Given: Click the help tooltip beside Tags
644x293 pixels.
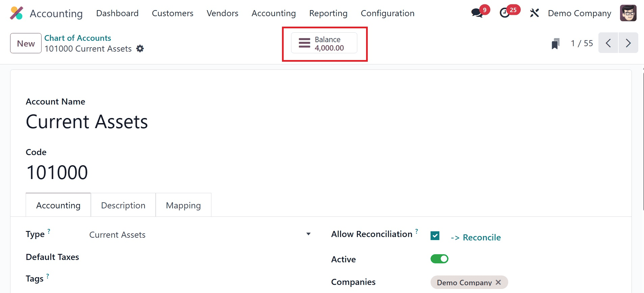Looking at the screenshot, I should (x=48, y=276).
